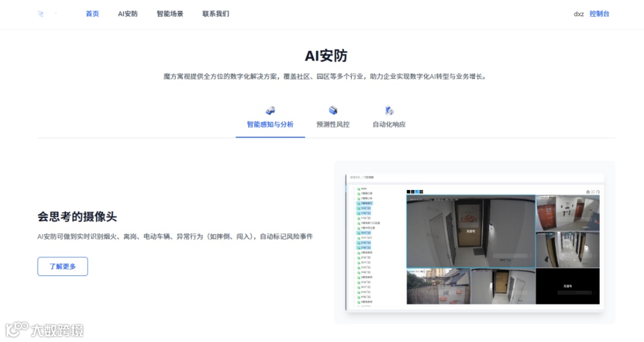Viewport: 644px width, 342px height.
Task: Open the 智能场景 navigation item
Action: (x=170, y=14)
